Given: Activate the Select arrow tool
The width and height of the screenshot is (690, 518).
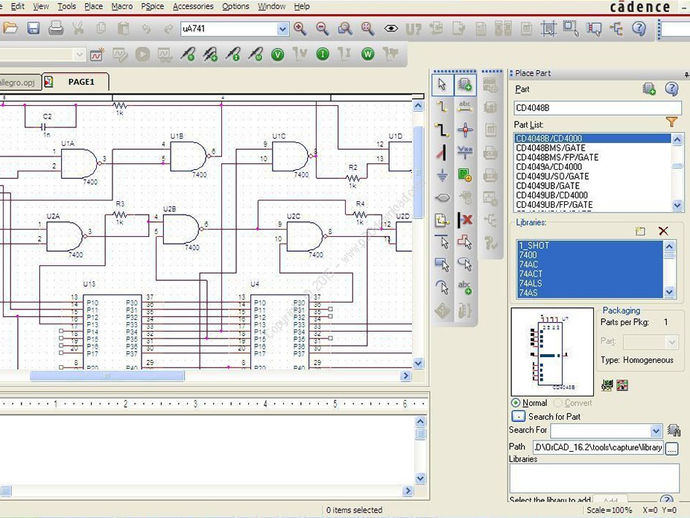Looking at the screenshot, I should 442,84.
